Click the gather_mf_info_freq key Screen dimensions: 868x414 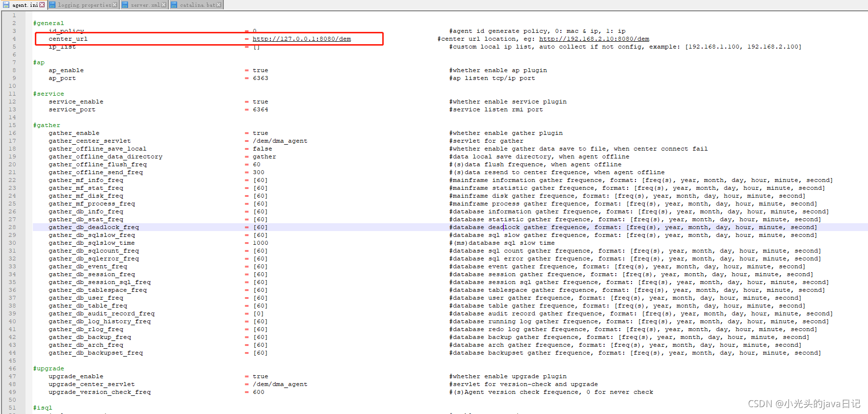click(86, 180)
